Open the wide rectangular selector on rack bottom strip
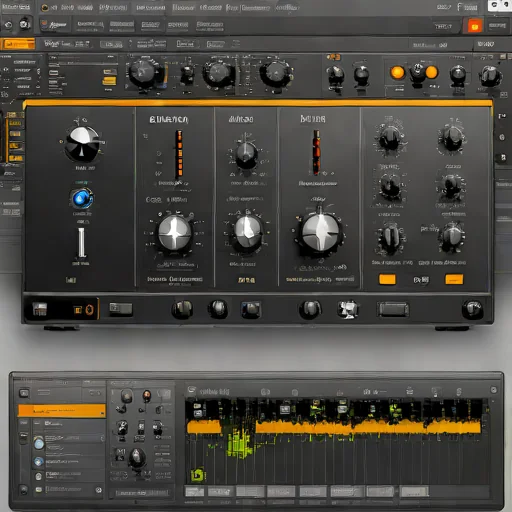The height and width of the screenshot is (512, 512). (393, 309)
